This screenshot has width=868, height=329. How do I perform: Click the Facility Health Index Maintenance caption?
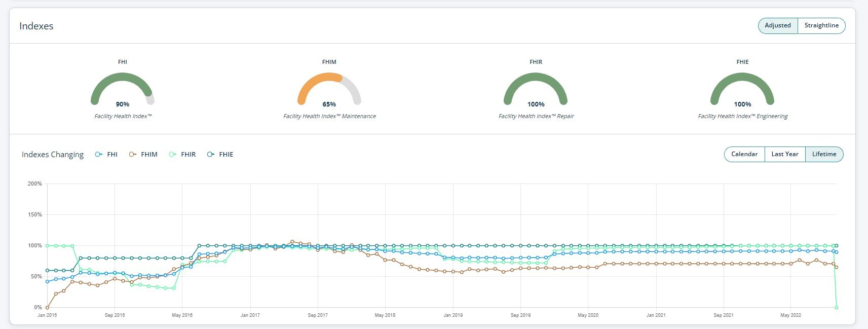pos(329,116)
